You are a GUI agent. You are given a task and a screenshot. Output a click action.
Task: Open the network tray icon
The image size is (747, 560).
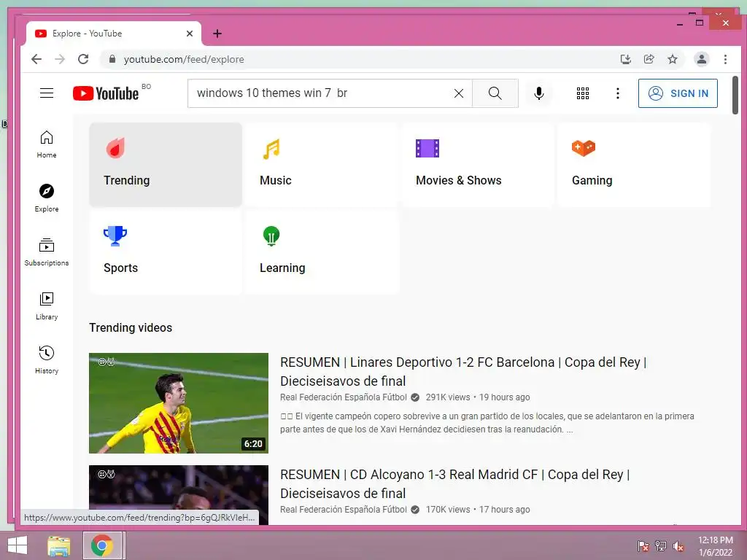(x=661, y=545)
